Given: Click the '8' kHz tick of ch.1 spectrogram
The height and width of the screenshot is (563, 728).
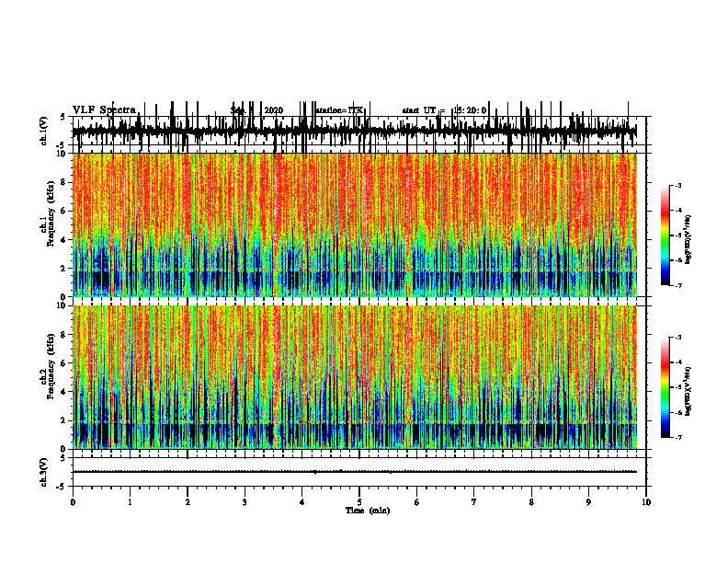Looking at the screenshot, I should (x=64, y=182).
